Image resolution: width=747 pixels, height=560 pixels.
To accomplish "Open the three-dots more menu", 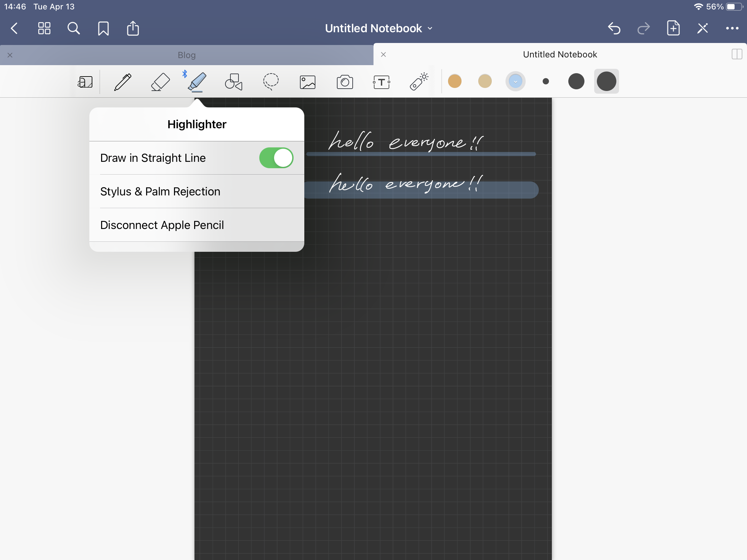I will 732,28.
